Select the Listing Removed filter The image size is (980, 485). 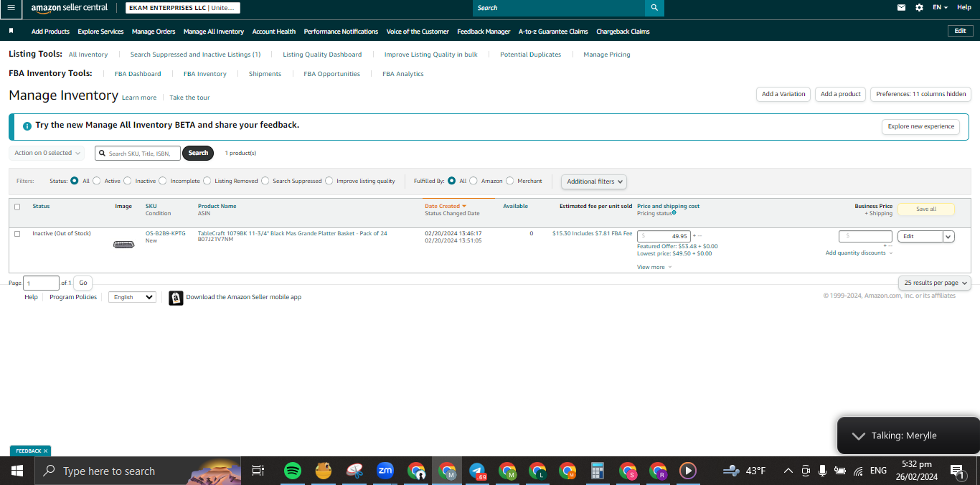click(207, 181)
